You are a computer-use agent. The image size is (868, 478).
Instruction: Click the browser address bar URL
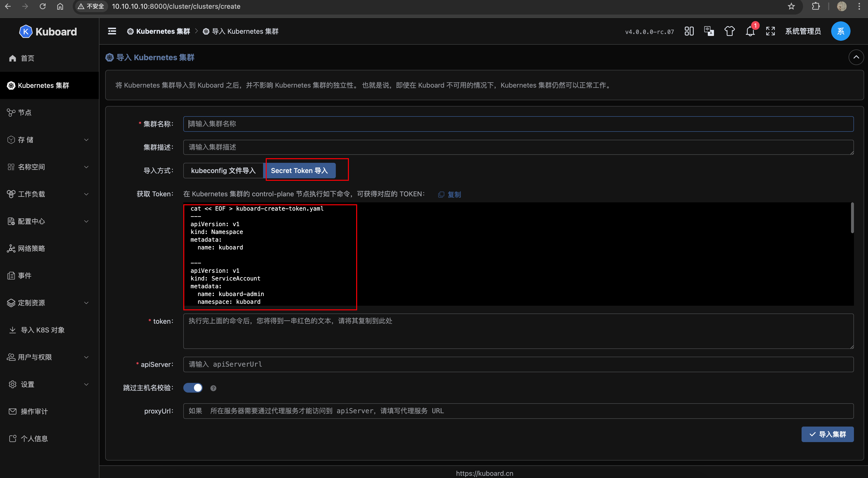point(176,6)
